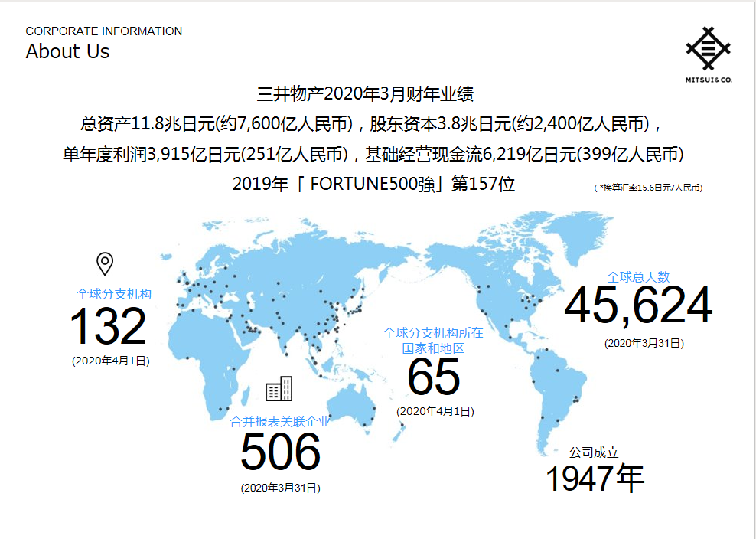
Task: Click the Mitsui diamond logo emblem
Action: pos(708,48)
